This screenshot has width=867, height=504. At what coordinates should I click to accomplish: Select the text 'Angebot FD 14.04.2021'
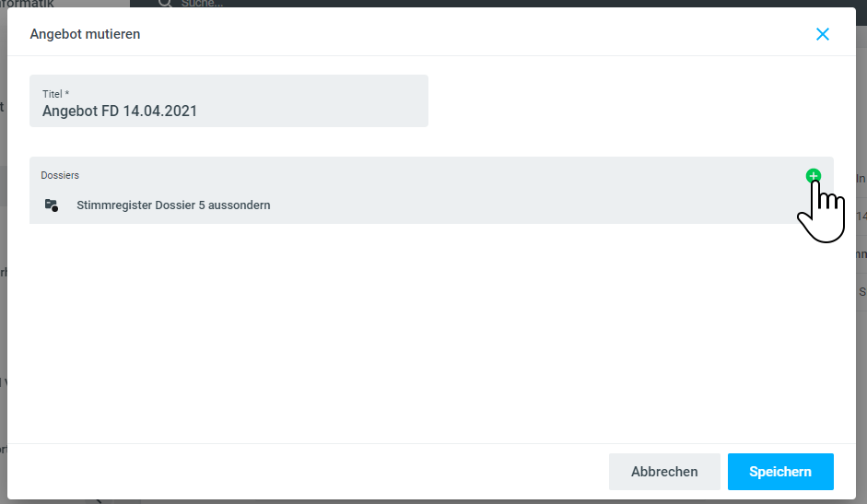pos(120,111)
